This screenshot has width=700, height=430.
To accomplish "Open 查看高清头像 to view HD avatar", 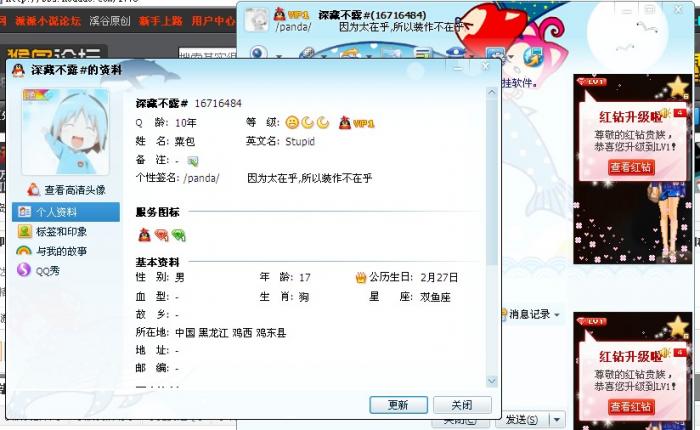I will [x=67, y=190].
